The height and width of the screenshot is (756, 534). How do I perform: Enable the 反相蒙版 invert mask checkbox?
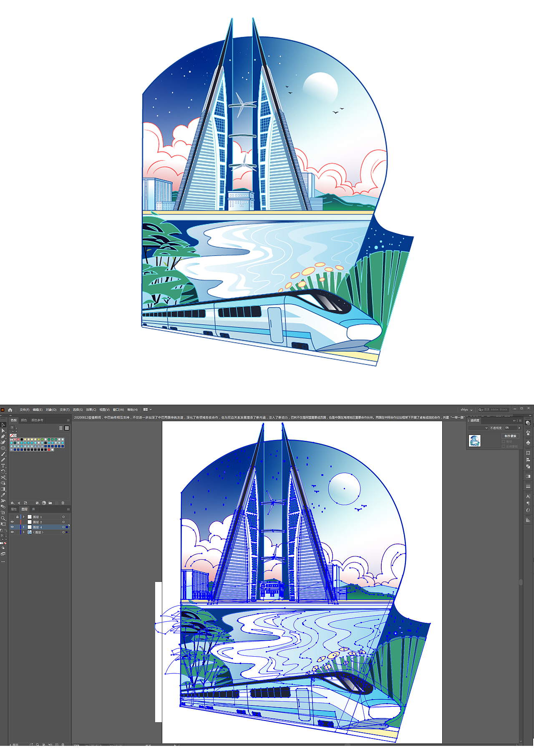tap(503, 446)
